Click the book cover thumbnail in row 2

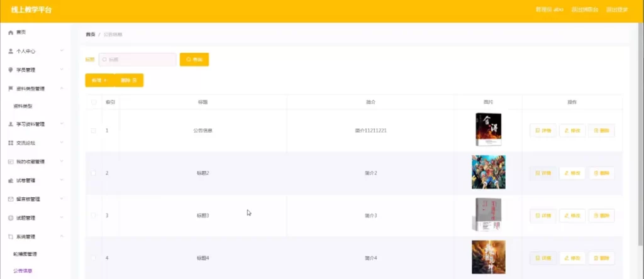488,172
